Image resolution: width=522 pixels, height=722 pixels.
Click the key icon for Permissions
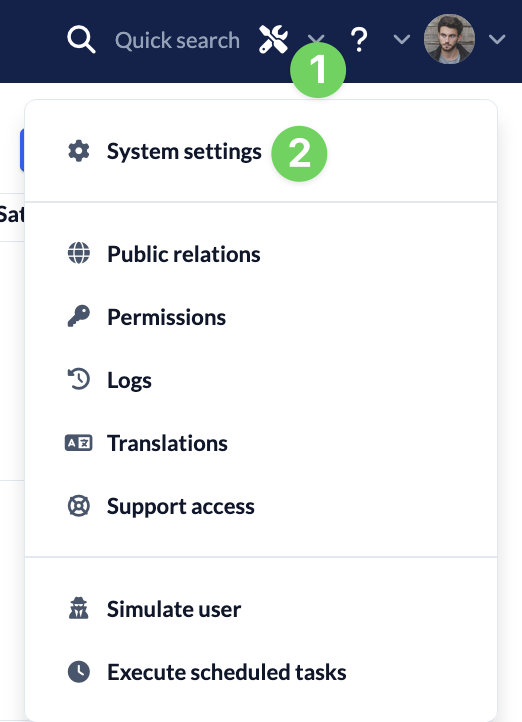pos(79,316)
